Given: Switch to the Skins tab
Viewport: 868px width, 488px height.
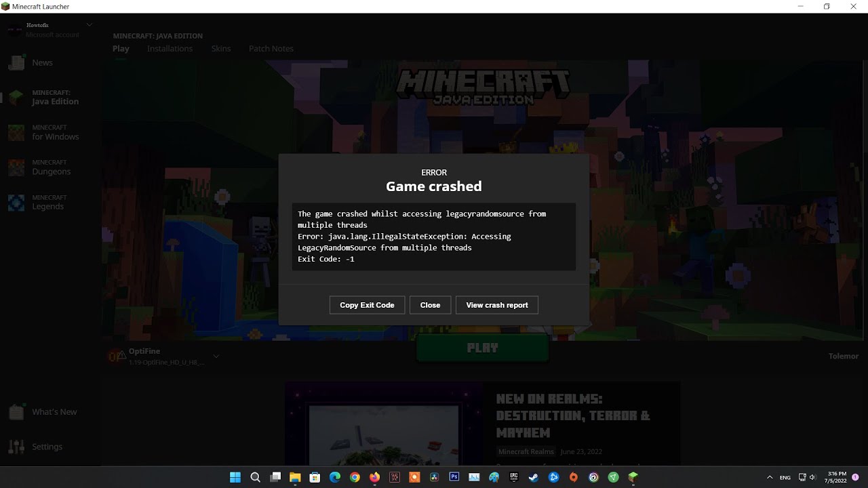Looking at the screenshot, I should point(221,49).
